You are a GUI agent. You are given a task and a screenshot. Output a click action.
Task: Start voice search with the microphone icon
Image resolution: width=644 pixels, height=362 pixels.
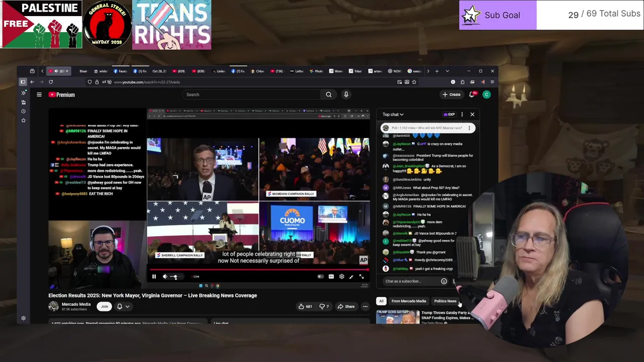pyautogui.click(x=346, y=95)
